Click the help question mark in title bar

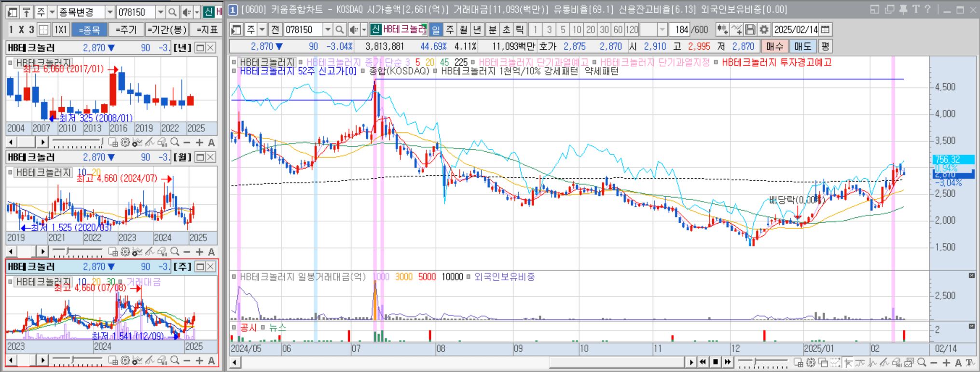point(927,9)
